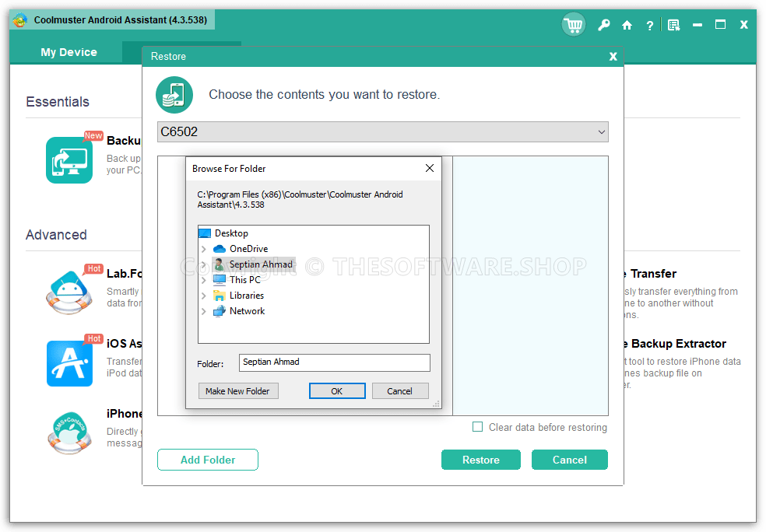Click the feedback notes icon in title bar

673,26
